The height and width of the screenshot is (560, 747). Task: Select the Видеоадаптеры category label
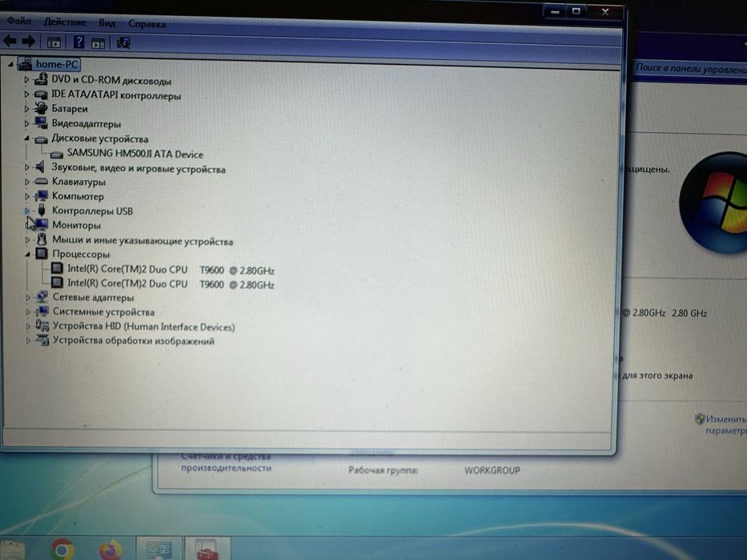86,124
